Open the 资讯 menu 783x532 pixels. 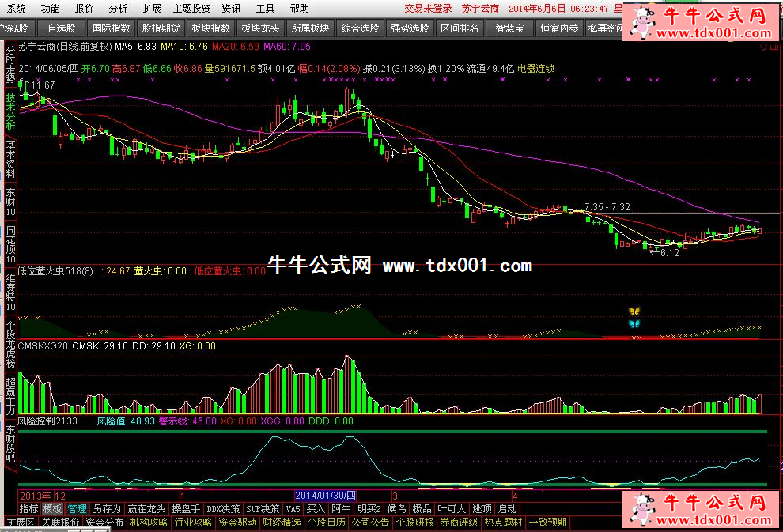point(231,8)
